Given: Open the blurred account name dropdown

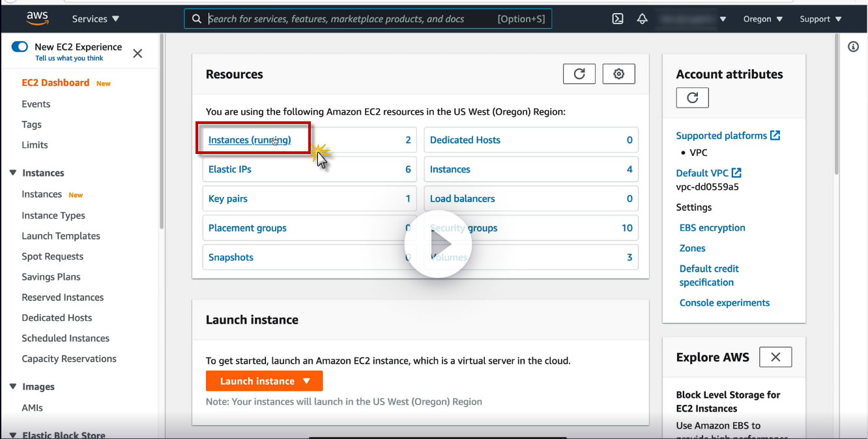Looking at the screenshot, I should (x=694, y=19).
